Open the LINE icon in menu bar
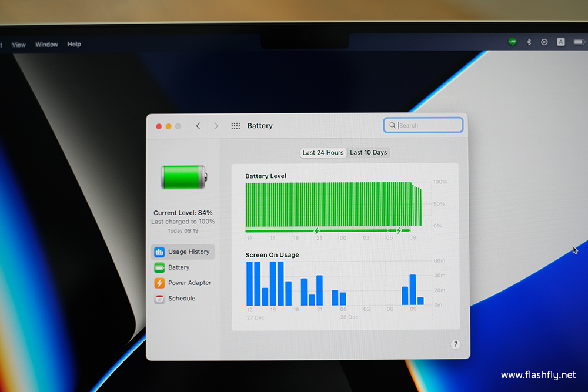 513,42
